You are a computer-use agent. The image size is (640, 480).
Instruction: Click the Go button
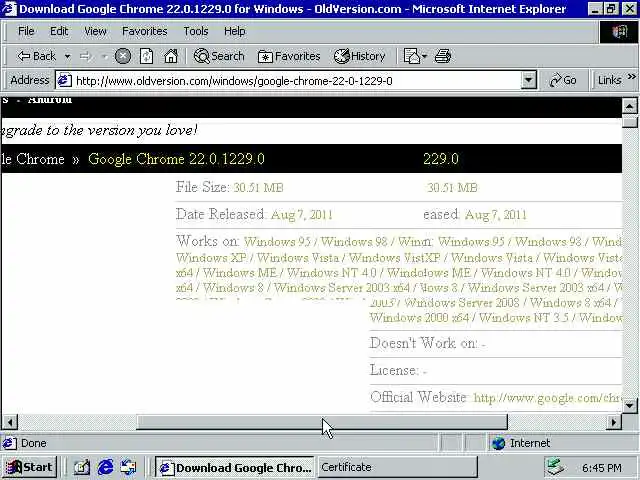pyautogui.click(x=563, y=80)
